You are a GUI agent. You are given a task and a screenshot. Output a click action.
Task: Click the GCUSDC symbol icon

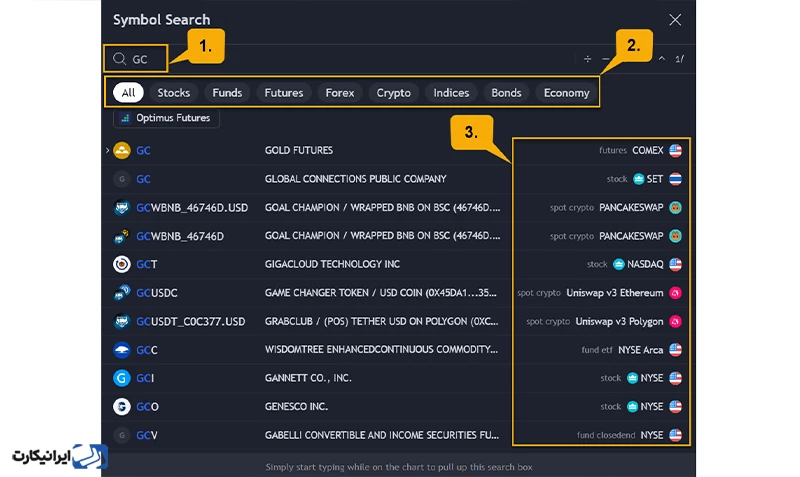pos(121,293)
